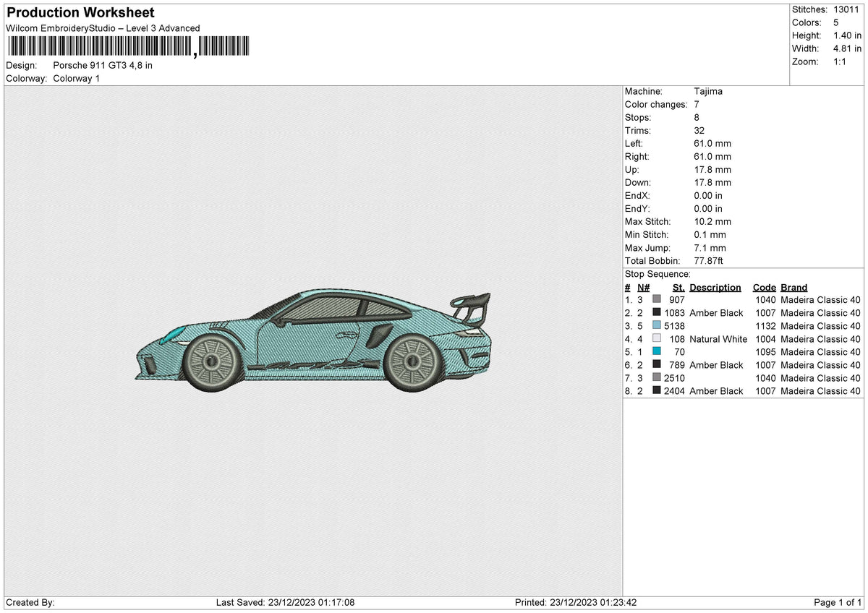Select the Max Stitch value '10.2 mm'
868x613 pixels.
(712, 221)
